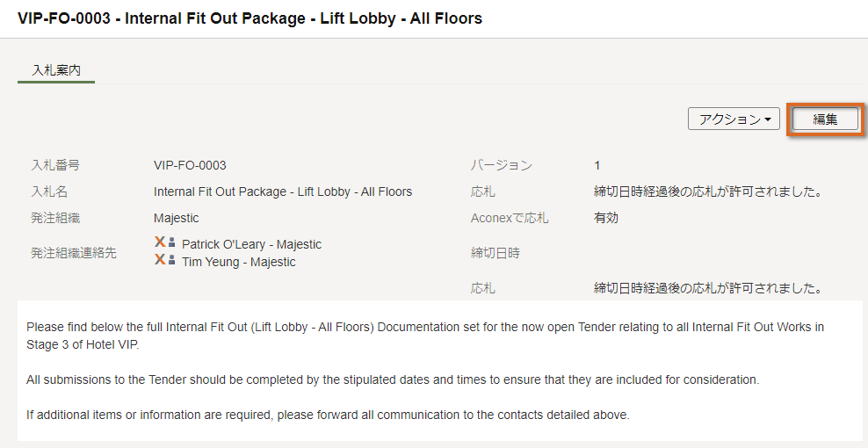Click the person icon next to Patrick O'Leary
The height and width of the screenshot is (448, 868).
coord(171,242)
